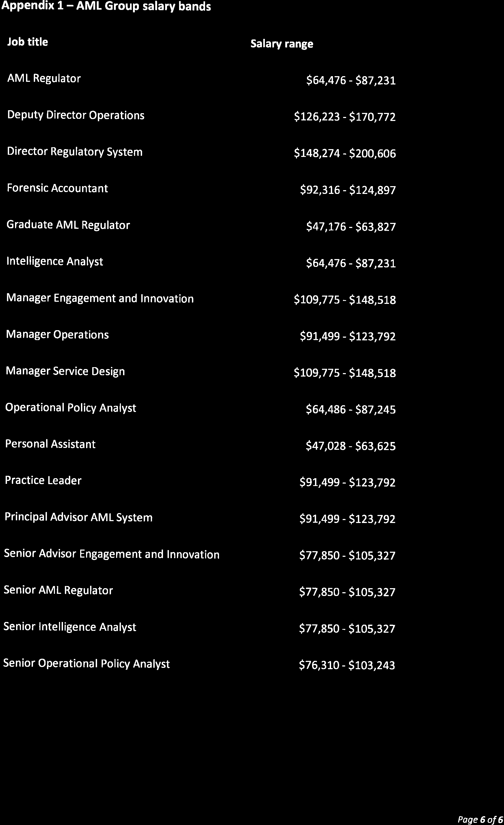Select the Manager Engagement and Innovation title
Viewport: 504px width, 825px height.
tap(100, 298)
